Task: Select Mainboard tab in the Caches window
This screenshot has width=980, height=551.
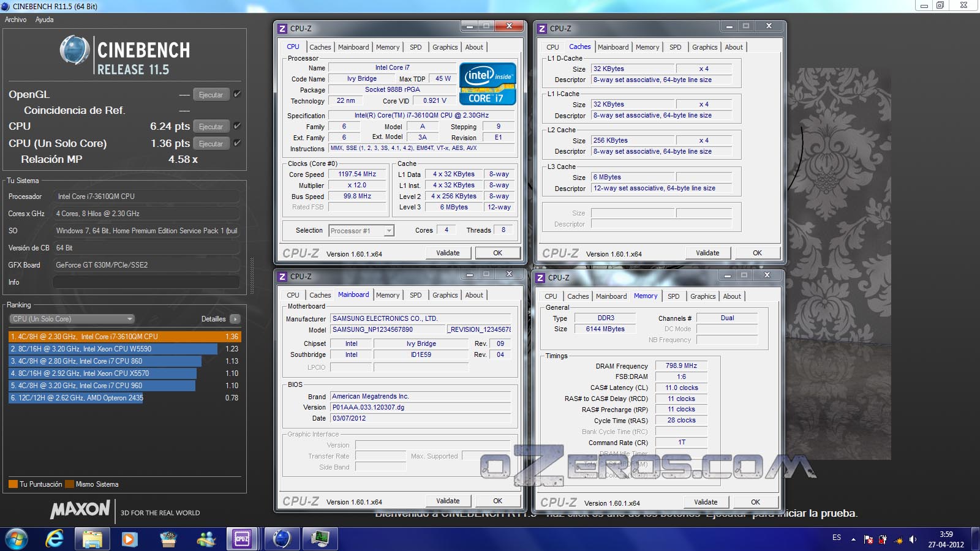Action: click(613, 47)
